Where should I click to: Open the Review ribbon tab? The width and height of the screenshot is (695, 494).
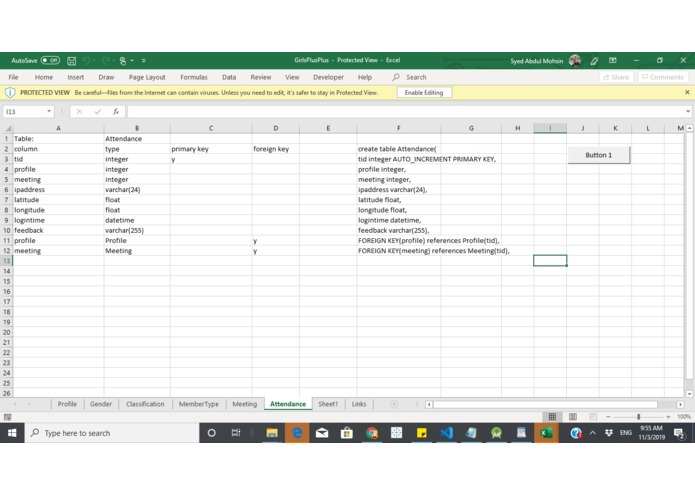pos(261,77)
